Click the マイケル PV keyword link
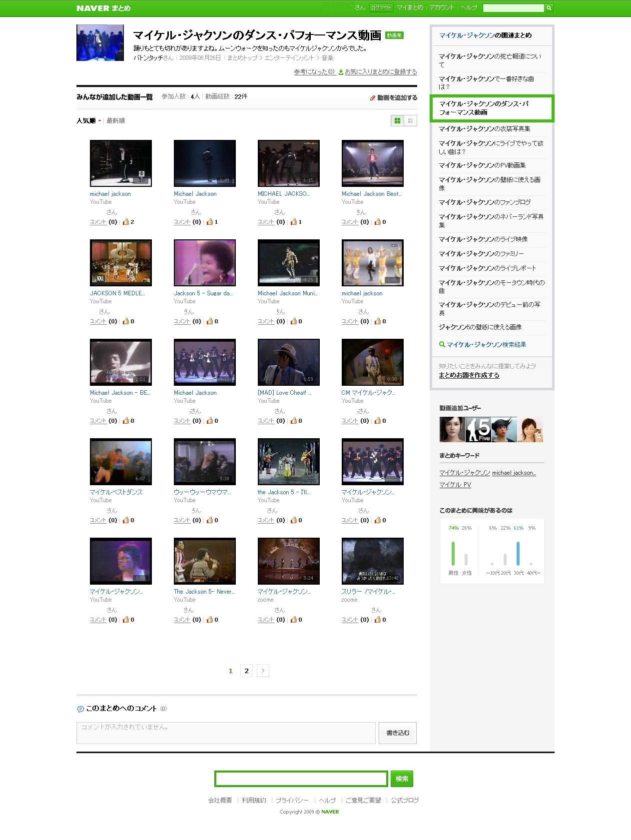Screen dimensions: 631x840 coord(455,485)
